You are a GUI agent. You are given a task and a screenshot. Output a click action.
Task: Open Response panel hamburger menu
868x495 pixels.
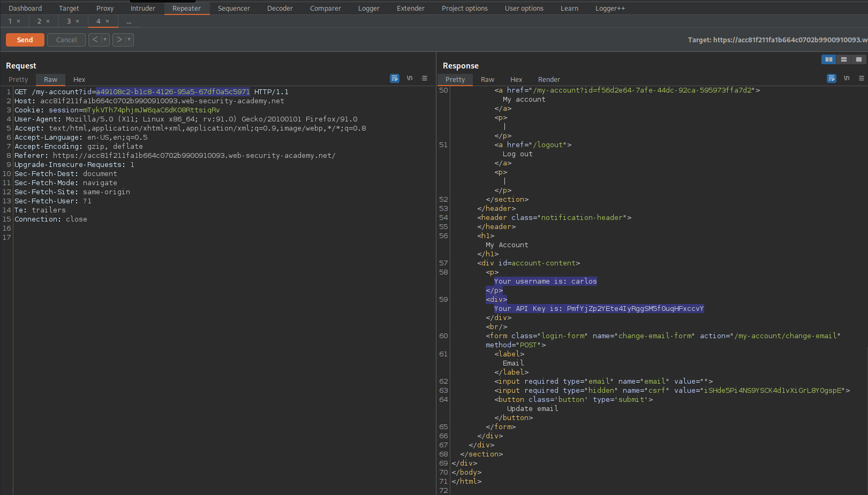pyautogui.click(x=862, y=79)
